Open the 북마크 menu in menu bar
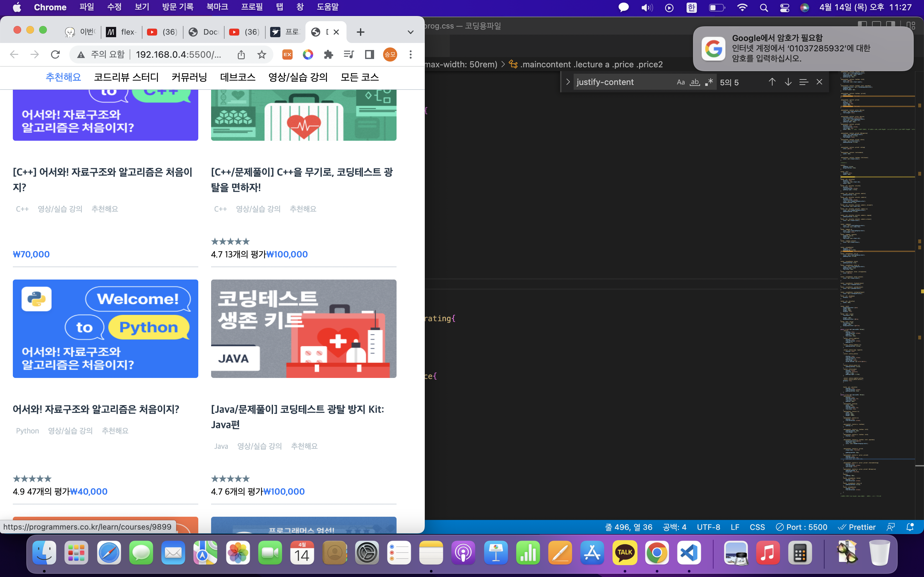Image resolution: width=924 pixels, height=577 pixels. 217,7
